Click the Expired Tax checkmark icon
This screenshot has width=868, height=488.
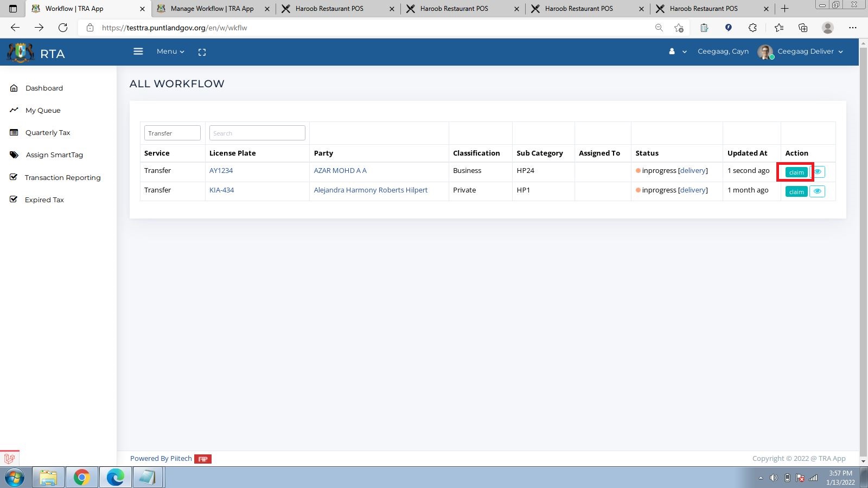click(x=14, y=199)
